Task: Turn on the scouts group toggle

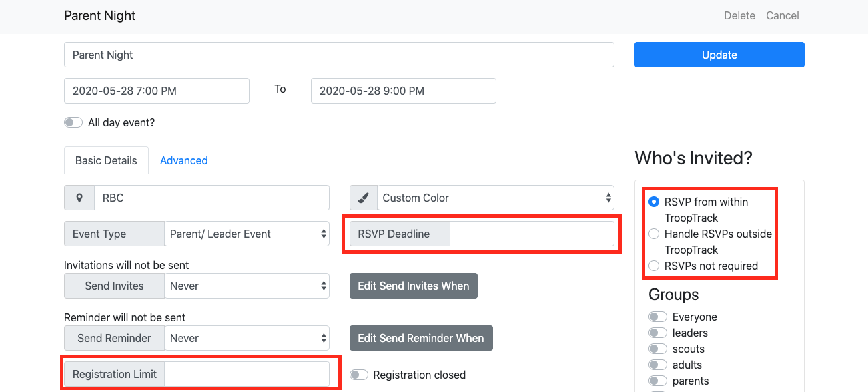Action: 658,349
